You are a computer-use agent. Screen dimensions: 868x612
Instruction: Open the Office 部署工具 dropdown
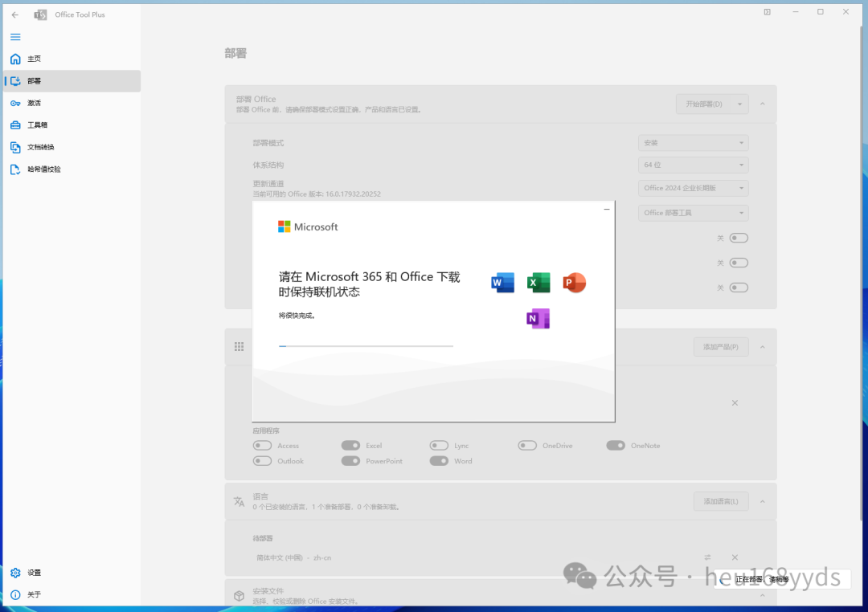tap(693, 213)
